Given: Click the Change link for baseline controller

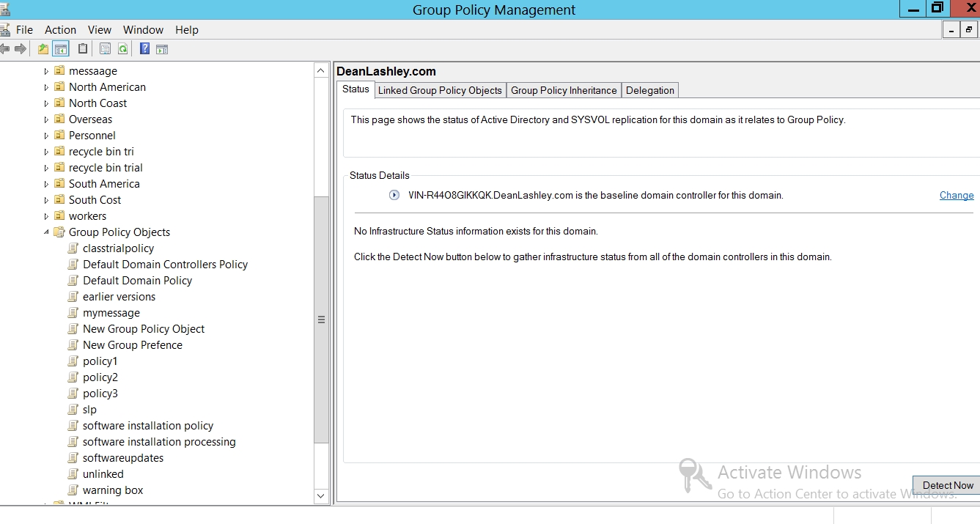Looking at the screenshot, I should [956, 196].
